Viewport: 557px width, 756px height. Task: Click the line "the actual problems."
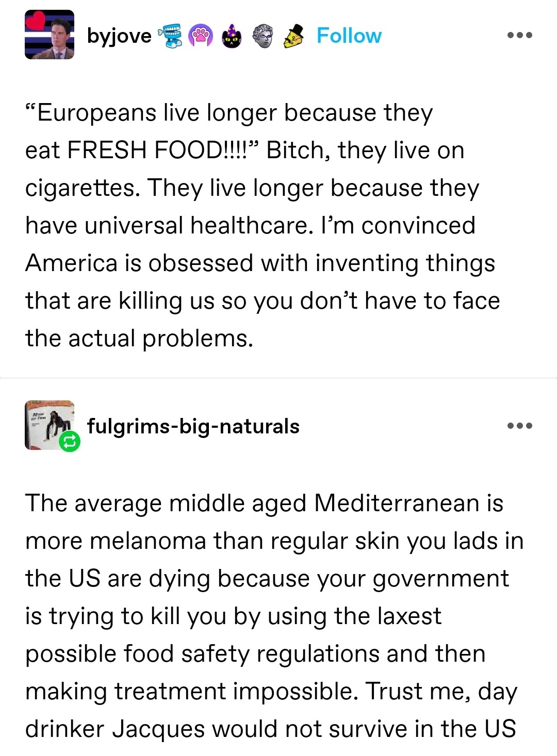pos(139,339)
